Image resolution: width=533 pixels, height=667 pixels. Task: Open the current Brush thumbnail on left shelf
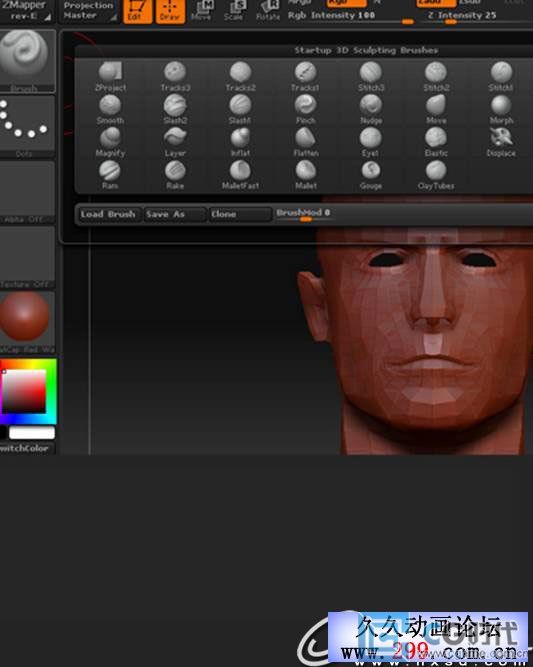pos(27,60)
